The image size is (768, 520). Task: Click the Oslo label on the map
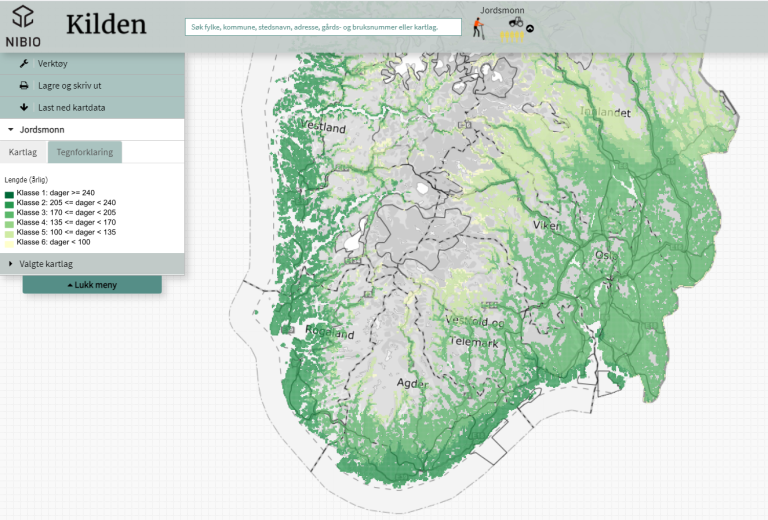(607, 255)
